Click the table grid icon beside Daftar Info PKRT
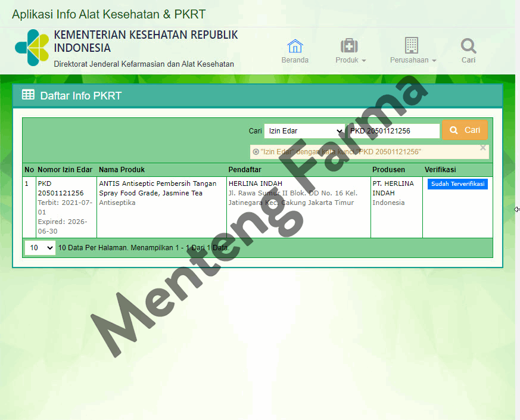Viewport: 520px width, 420px height. (28, 95)
